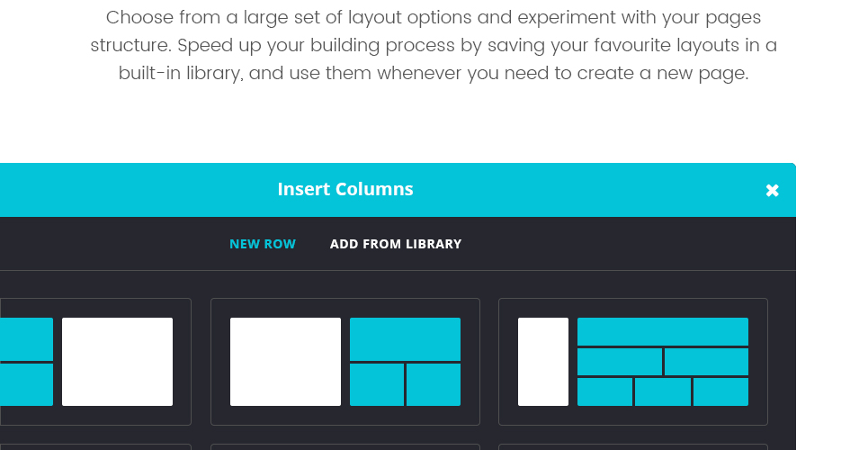Image resolution: width=868 pixels, height=450 pixels.
Task: Click the layout options description paragraph
Action: pos(434,45)
